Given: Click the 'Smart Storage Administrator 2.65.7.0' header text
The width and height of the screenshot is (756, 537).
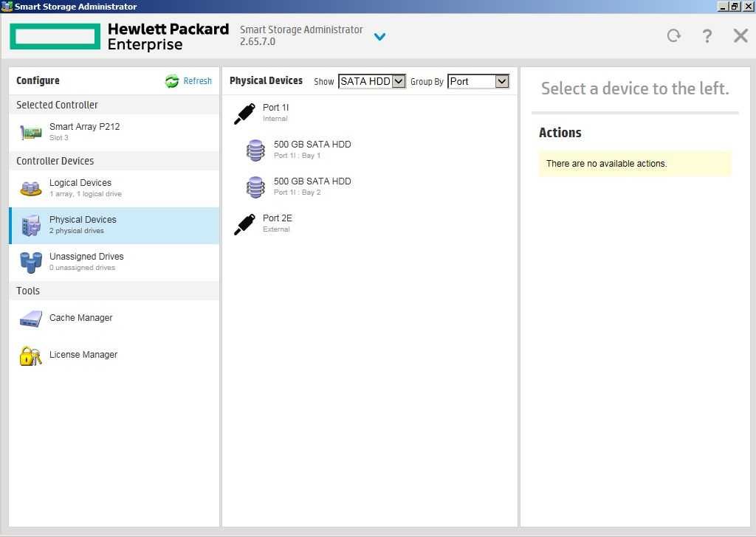Looking at the screenshot, I should click(301, 35).
